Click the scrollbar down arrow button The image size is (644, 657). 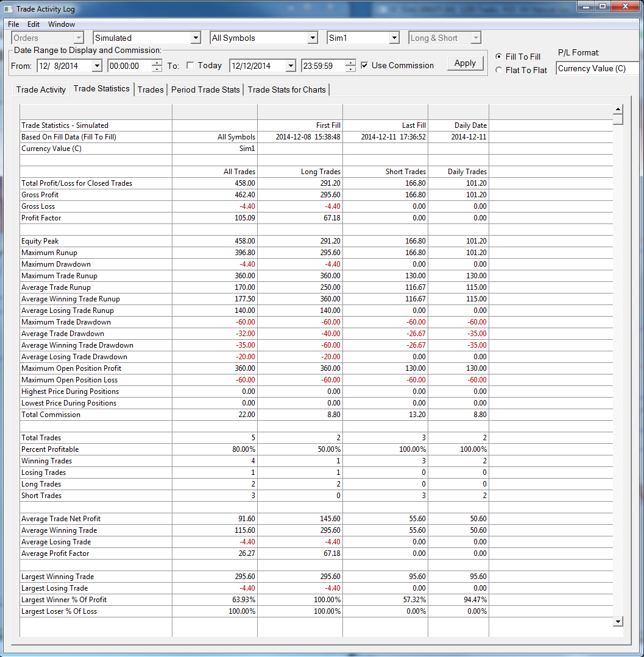coord(618,622)
